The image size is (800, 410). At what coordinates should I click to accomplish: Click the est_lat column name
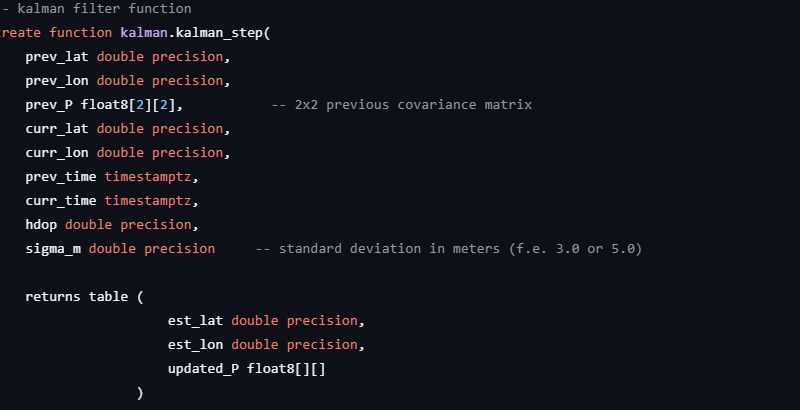point(195,321)
